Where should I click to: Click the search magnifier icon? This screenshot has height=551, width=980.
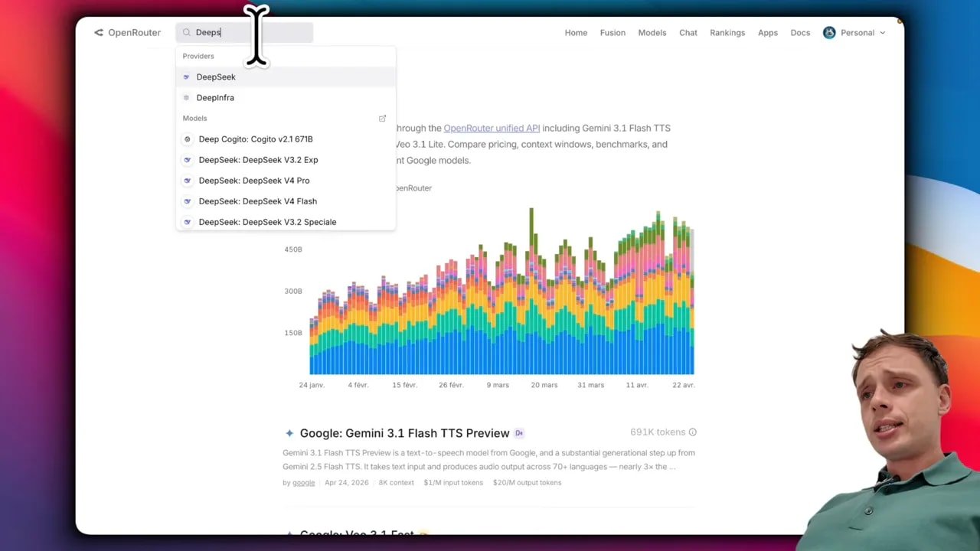click(187, 32)
